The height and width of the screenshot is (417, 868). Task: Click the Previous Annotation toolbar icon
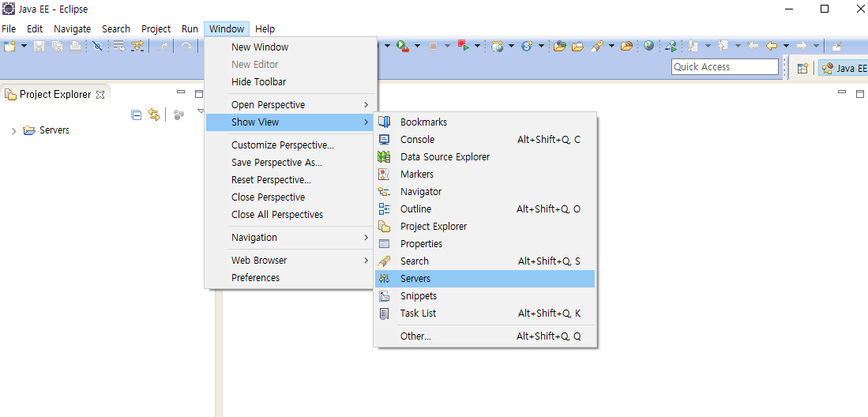[723, 47]
